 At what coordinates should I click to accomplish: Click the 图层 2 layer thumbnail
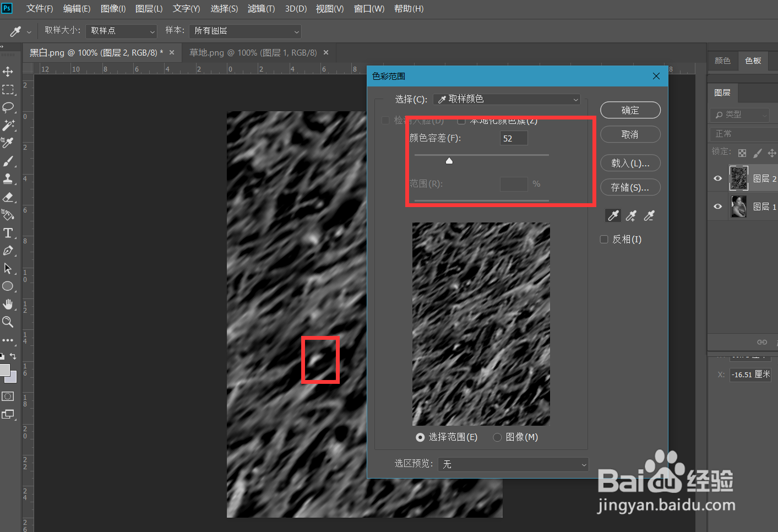coord(738,178)
